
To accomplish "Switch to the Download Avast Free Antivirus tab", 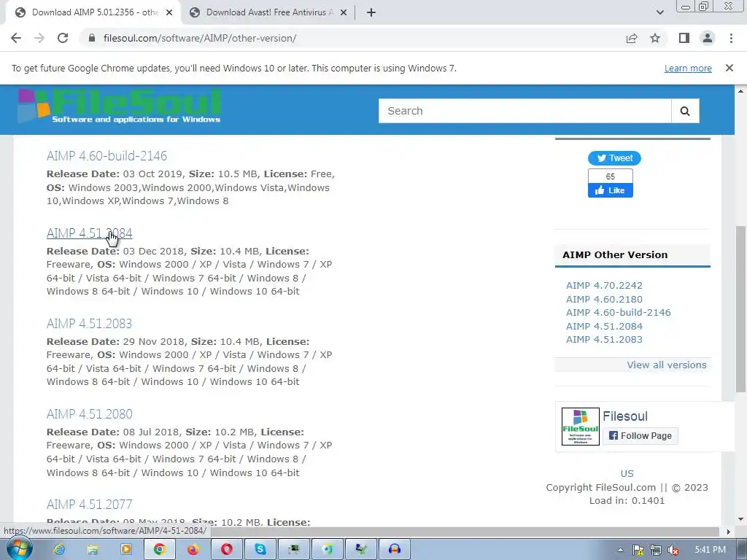I will tap(268, 13).
